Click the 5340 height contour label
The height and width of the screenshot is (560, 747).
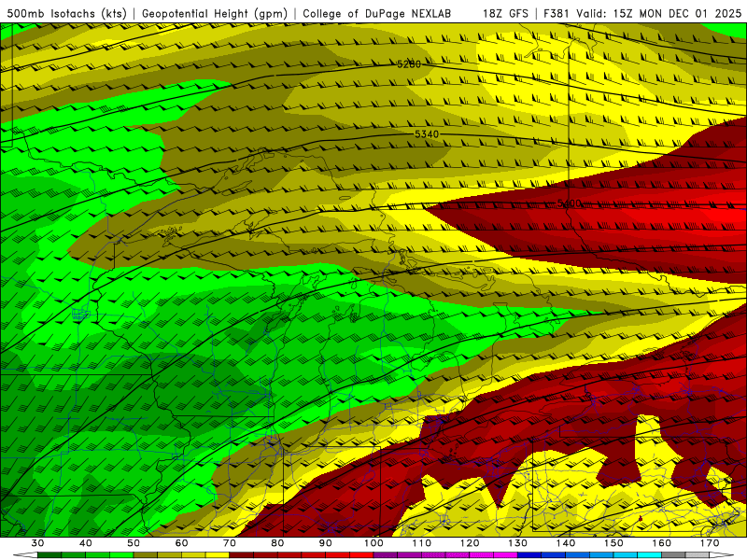427,134
